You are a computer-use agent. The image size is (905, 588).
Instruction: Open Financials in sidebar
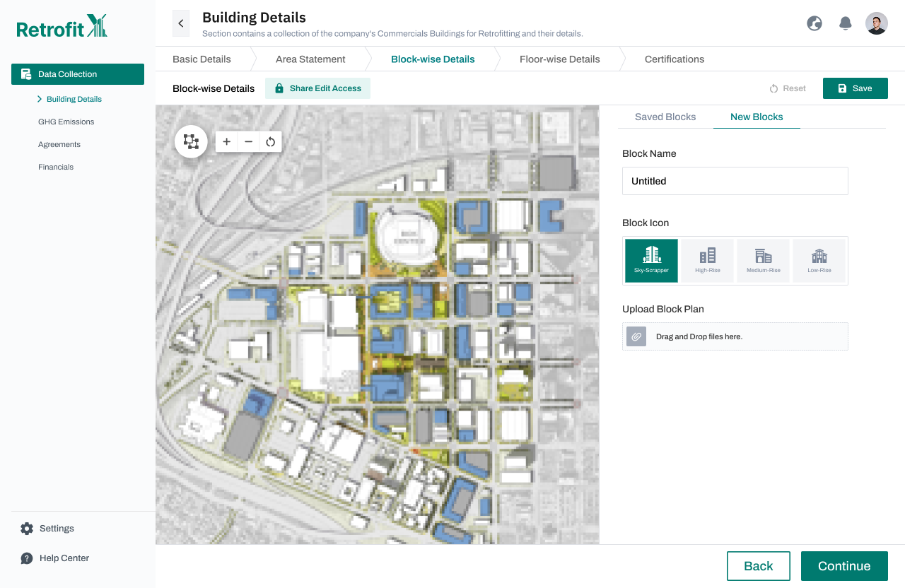tap(56, 167)
